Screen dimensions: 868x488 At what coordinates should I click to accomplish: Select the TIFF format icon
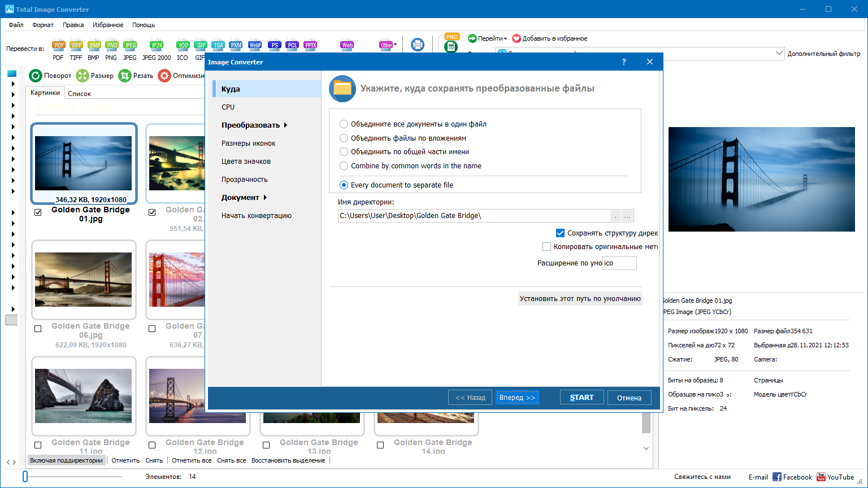76,46
